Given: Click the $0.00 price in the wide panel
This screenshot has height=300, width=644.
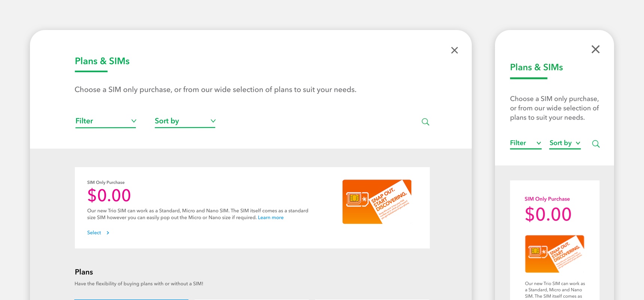Looking at the screenshot, I should pyautogui.click(x=109, y=195).
